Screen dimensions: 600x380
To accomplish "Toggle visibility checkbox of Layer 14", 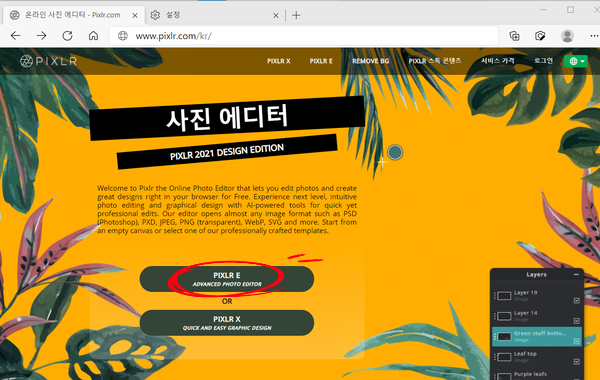I will [x=577, y=321].
